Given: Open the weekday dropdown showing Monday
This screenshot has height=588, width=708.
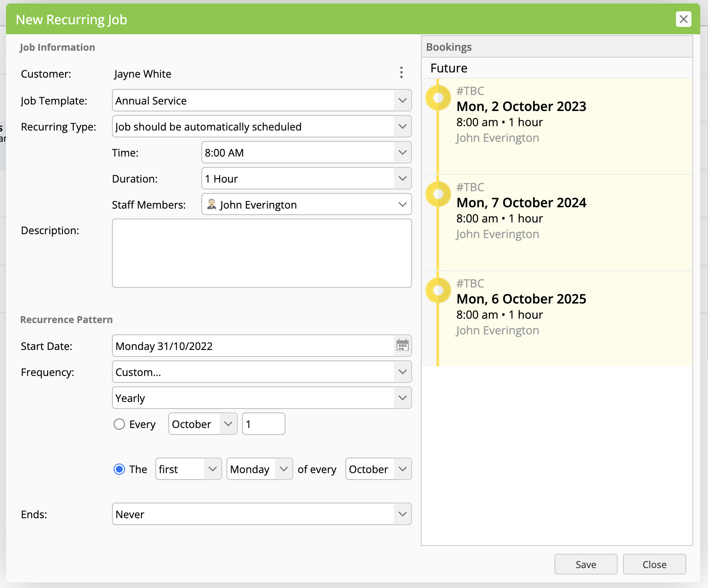Looking at the screenshot, I should (259, 469).
